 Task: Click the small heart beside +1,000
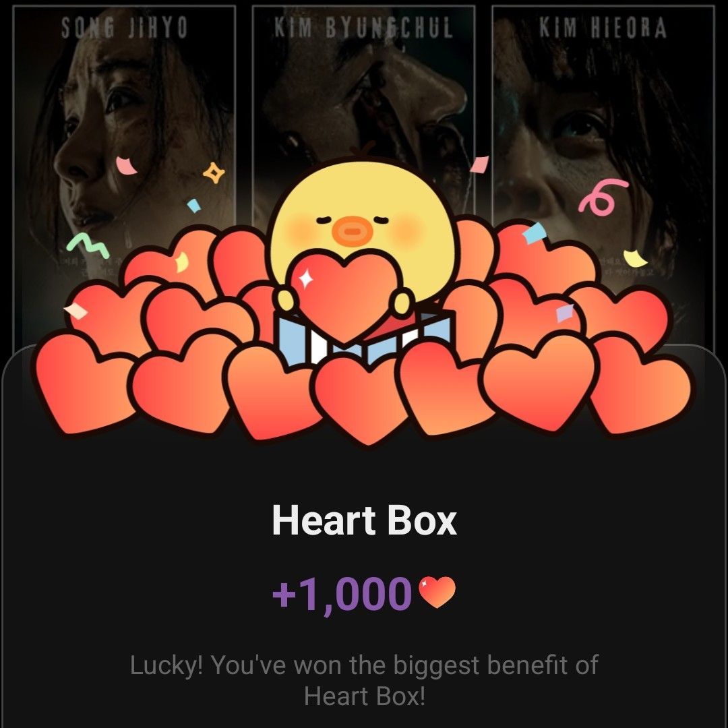(437, 592)
